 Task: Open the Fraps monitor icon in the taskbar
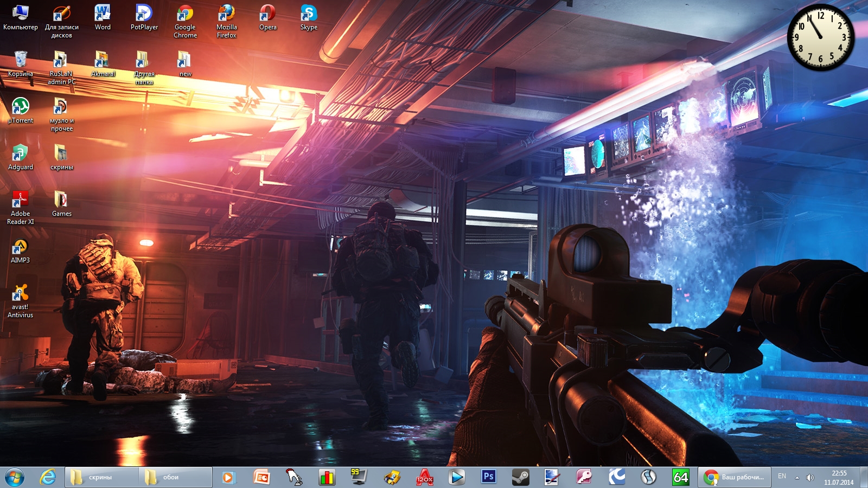click(x=359, y=477)
